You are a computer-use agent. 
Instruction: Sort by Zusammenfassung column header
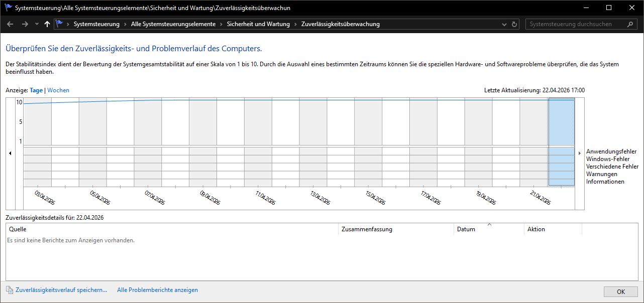tap(396, 229)
